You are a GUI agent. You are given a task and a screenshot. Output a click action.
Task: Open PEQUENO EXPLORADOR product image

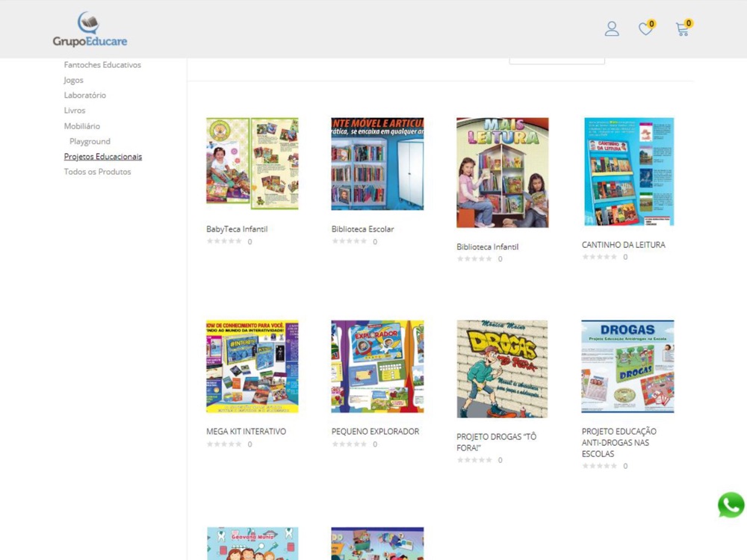click(377, 366)
